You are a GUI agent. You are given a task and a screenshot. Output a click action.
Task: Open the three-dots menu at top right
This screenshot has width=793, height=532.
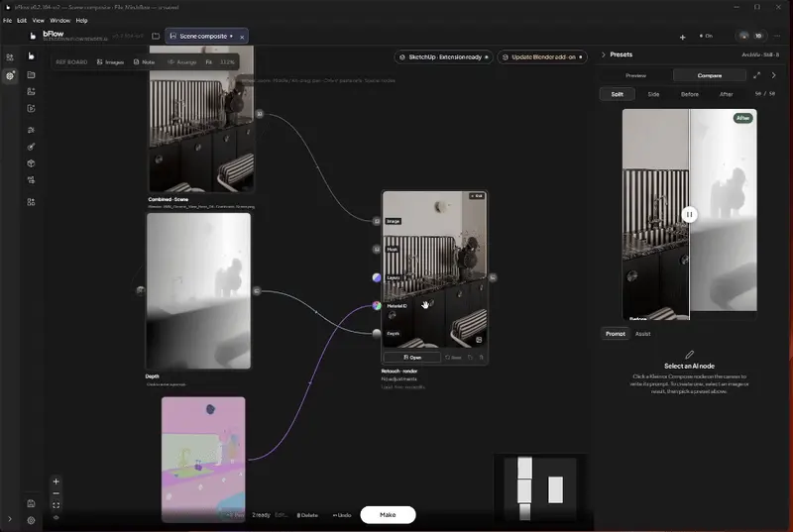click(x=777, y=36)
